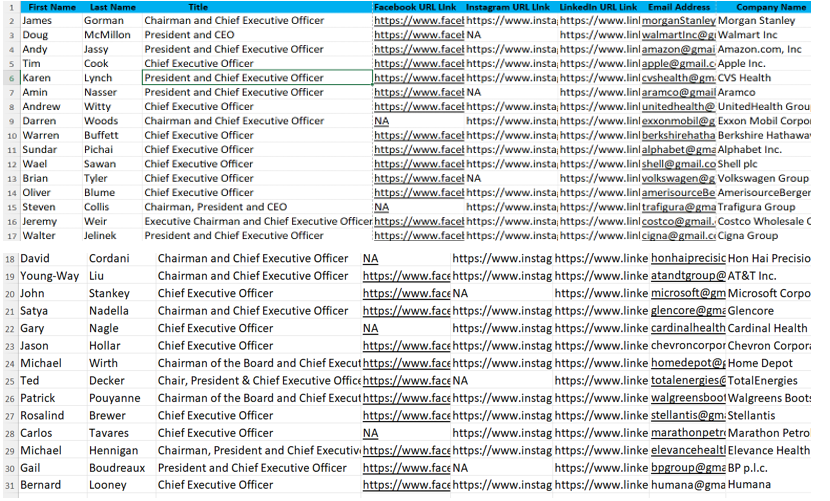This screenshot has height=501, width=830.
Task: Select 'Humana' company cell
Action: [769, 485]
